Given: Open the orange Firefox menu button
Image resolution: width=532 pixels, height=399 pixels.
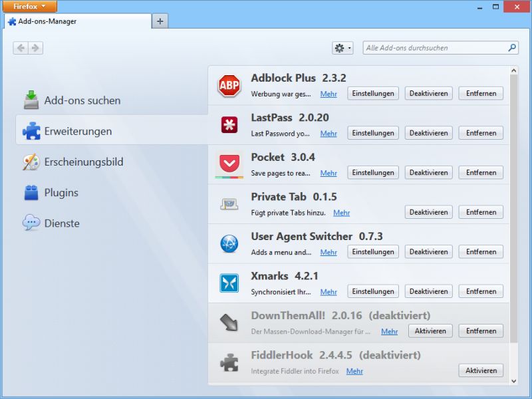Looking at the screenshot, I should coord(29,7).
